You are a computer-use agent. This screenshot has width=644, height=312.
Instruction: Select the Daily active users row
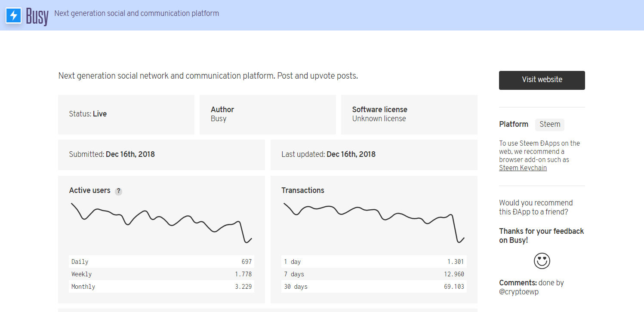pos(161,261)
